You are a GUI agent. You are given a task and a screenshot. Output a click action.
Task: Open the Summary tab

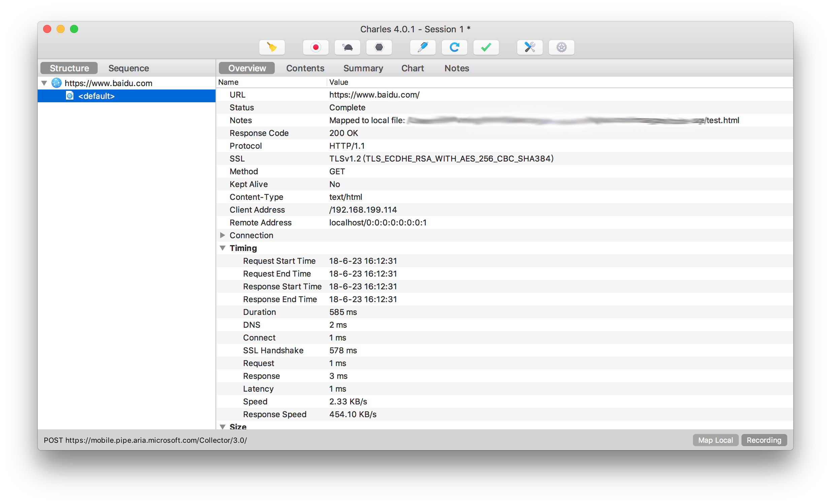[x=363, y=68]
